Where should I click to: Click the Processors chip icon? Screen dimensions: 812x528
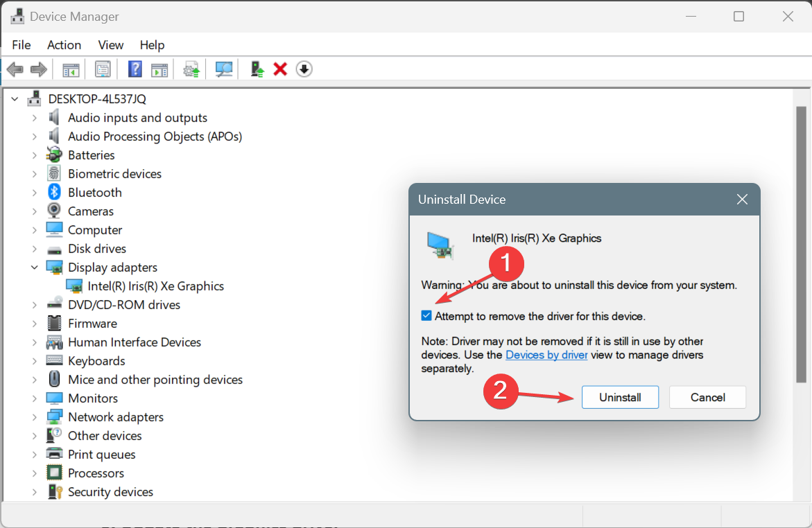[x=54, y=473]
